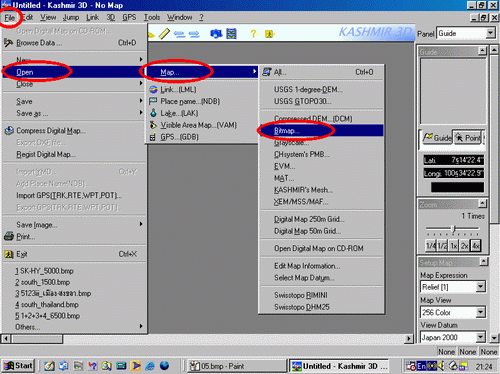Choose Bitmap from the Map submenu

[321, 131]
